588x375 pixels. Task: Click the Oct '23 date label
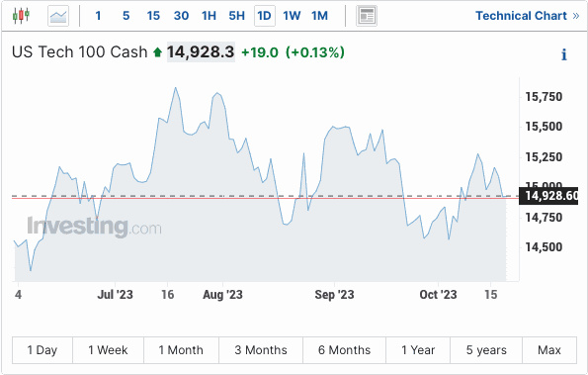tap(438, 295)
